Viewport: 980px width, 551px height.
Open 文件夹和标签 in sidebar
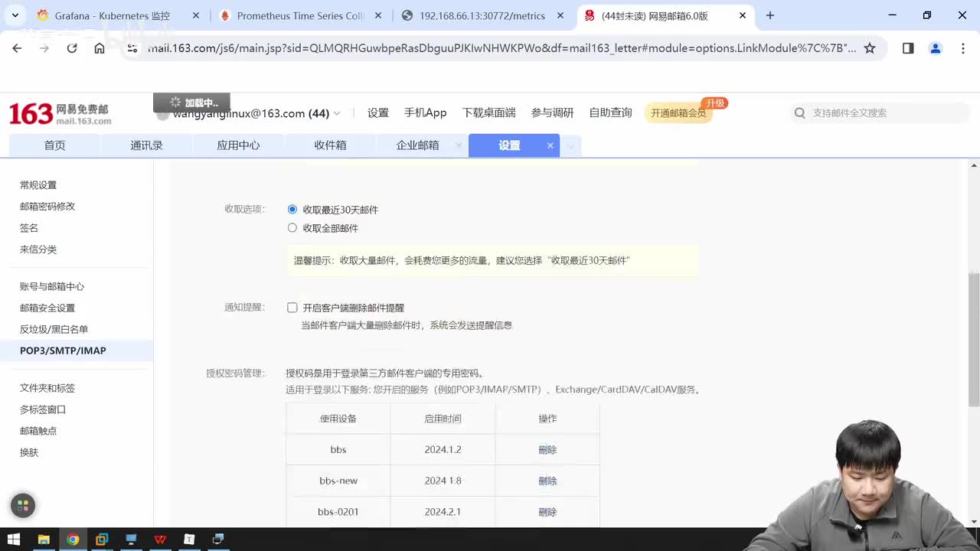tap(47, 388)
